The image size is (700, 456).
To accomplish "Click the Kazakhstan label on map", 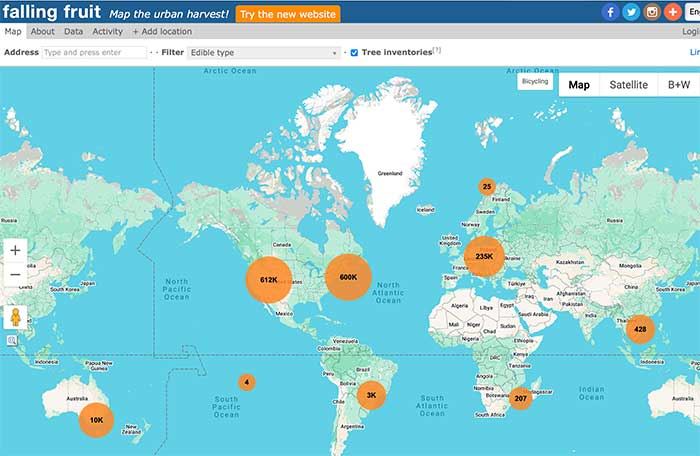I will [x=570, y=262].
